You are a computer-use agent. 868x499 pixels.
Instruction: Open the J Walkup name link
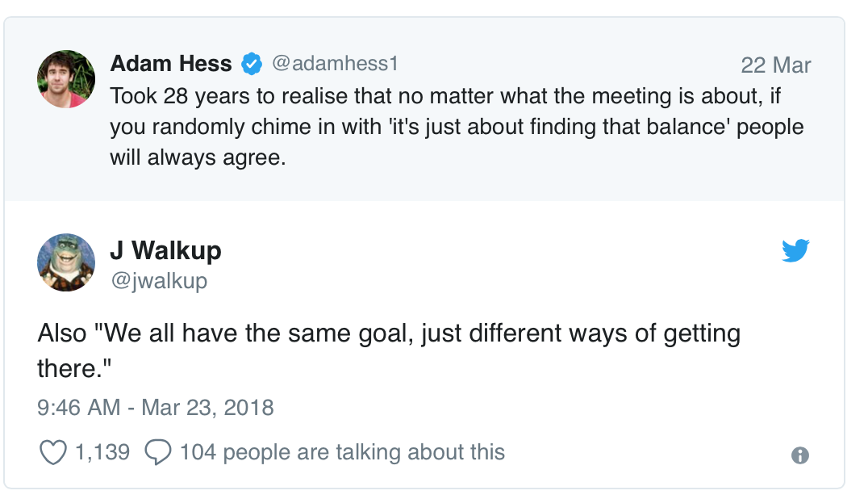click(x=165, y=250)
